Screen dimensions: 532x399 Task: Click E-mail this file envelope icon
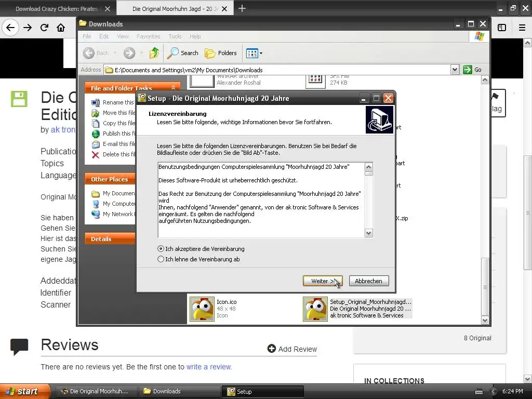click(96, 144)
